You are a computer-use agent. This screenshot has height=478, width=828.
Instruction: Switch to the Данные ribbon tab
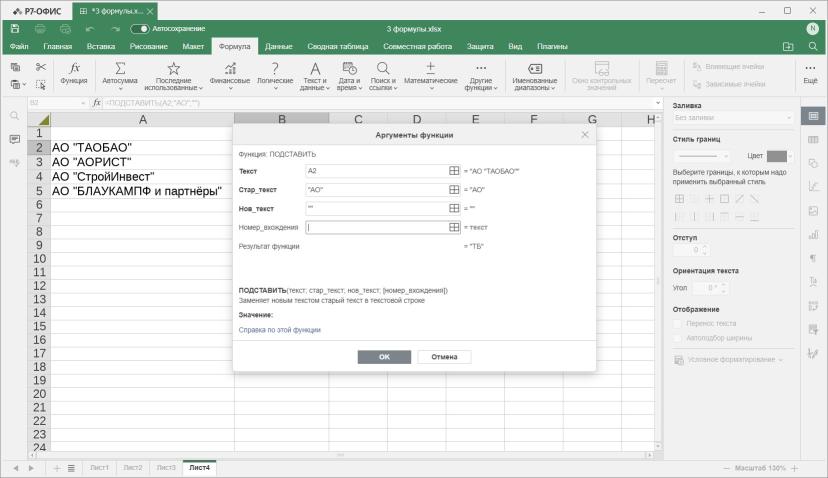278,46
